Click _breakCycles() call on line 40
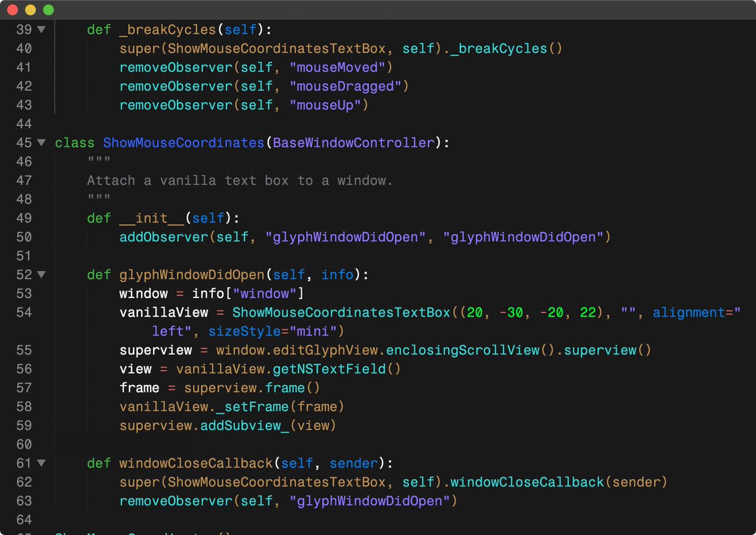The height and width of the screenshot is (535, 756). 507,48
